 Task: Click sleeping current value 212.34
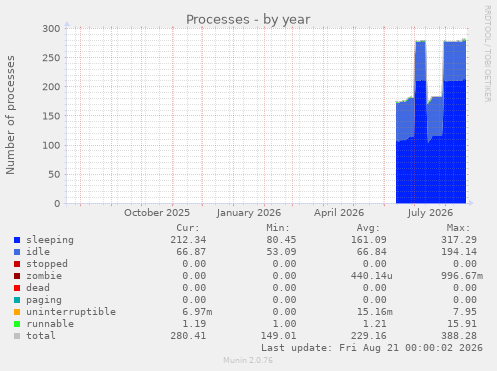coord(188,240)
